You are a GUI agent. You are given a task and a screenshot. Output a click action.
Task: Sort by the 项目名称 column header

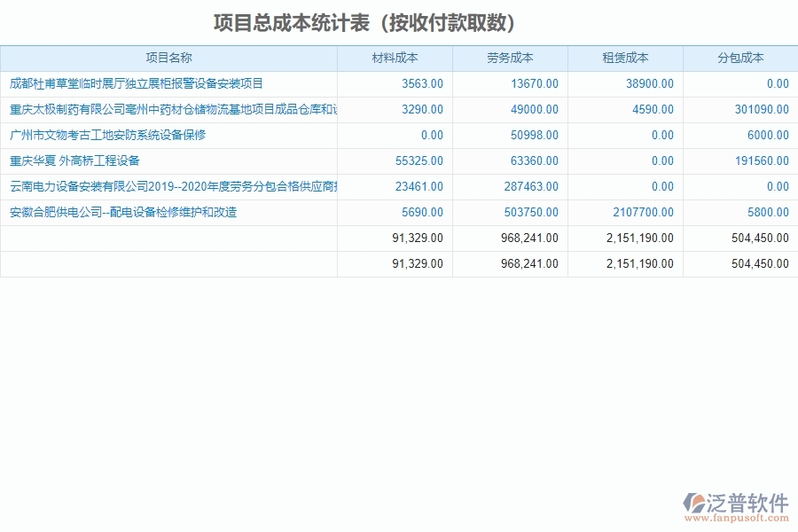pos(169,58)
